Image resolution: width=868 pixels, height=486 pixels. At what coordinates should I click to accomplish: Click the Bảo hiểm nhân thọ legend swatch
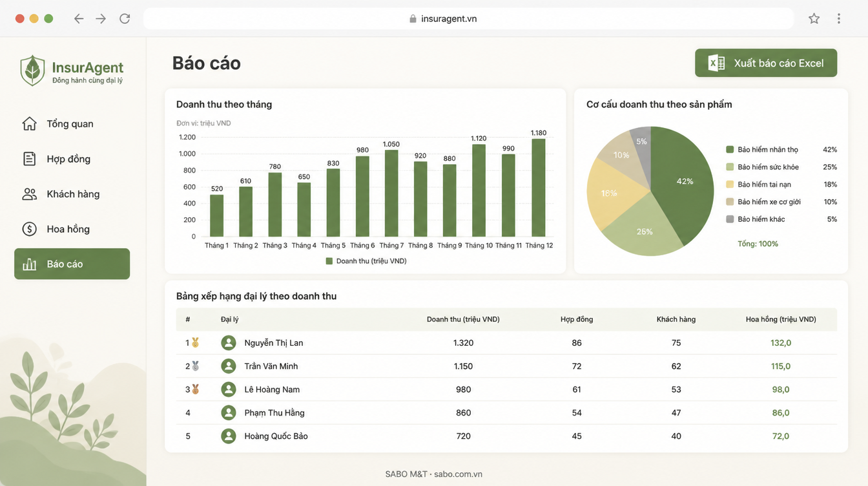click(x=730, y=149)
